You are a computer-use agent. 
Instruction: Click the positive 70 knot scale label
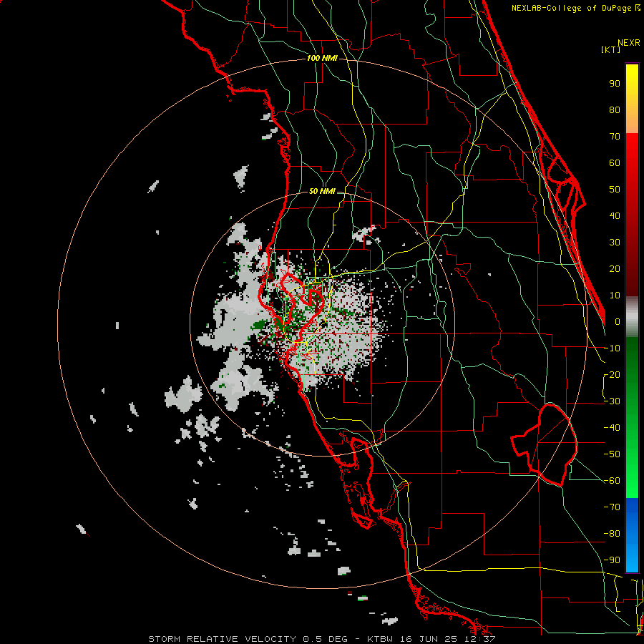coord(615,137)
